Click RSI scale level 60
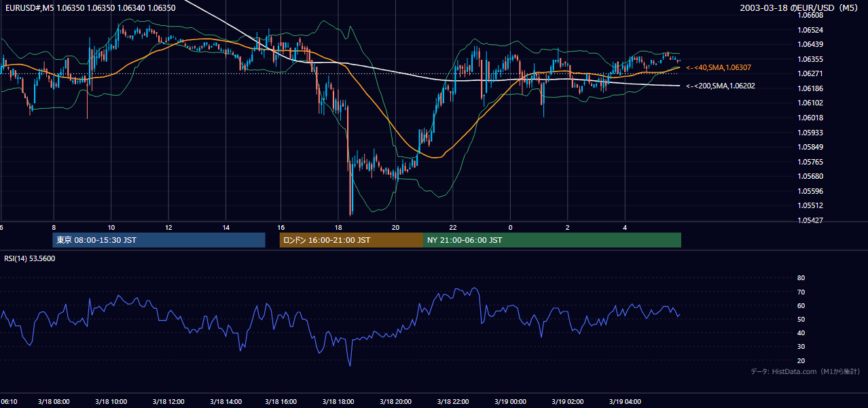 coord(801,305)
